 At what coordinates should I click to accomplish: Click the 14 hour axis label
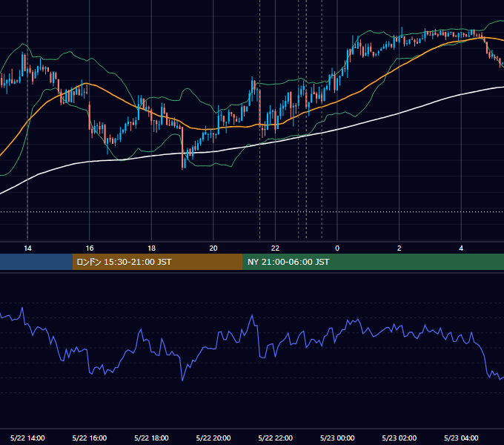pos(27,248)
